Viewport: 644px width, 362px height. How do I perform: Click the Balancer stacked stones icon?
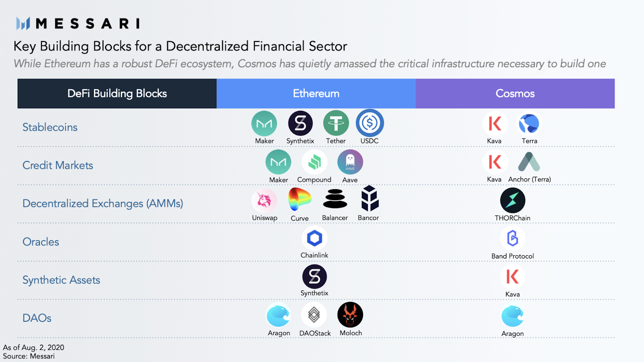coord(335,199)
